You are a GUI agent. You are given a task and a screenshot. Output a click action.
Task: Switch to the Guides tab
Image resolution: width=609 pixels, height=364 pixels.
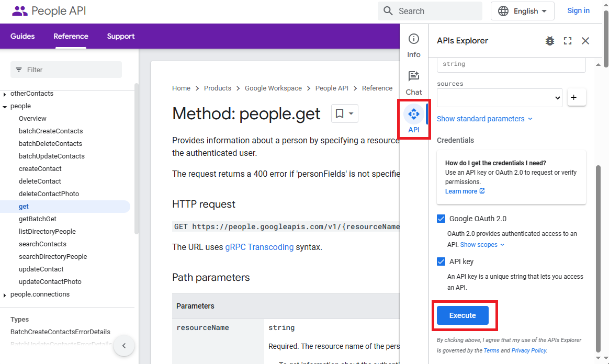22,36
